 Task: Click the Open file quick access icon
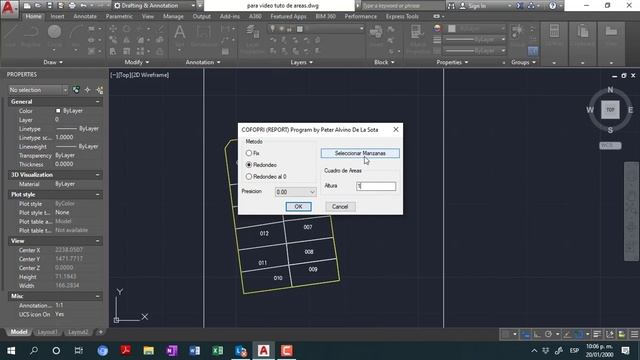coord(38,6)
